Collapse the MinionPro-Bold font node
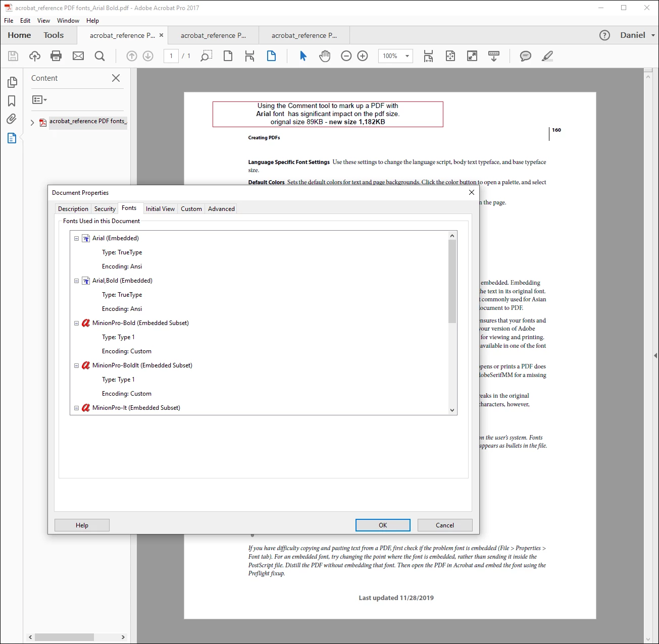 tap(77, 324)
